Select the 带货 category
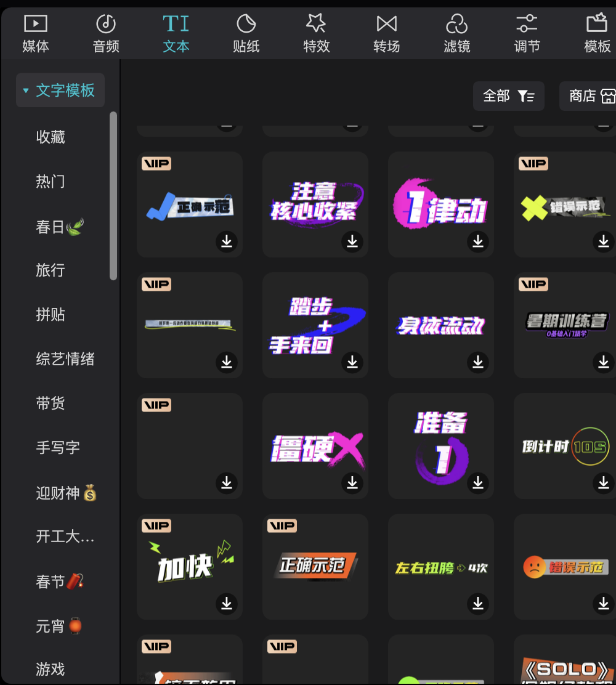 (51, 403)
